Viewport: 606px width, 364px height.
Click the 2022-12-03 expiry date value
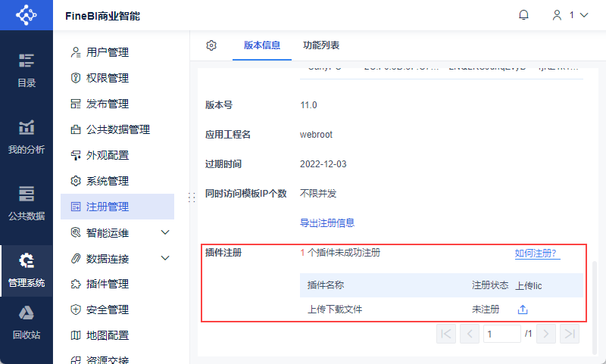pyautogui.click(x=323, y=164)
